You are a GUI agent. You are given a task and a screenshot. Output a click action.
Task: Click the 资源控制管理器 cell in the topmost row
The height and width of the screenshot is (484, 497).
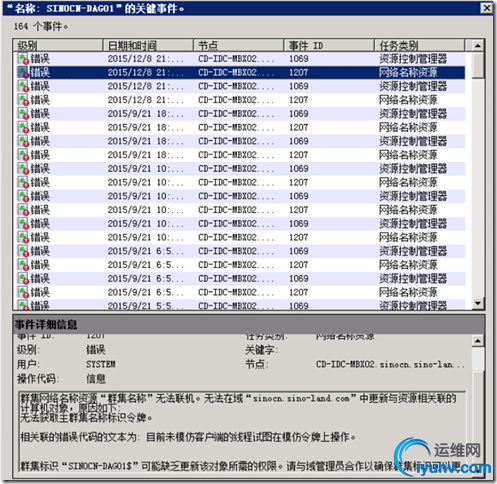pyautogui.click(x=413, y=59)
